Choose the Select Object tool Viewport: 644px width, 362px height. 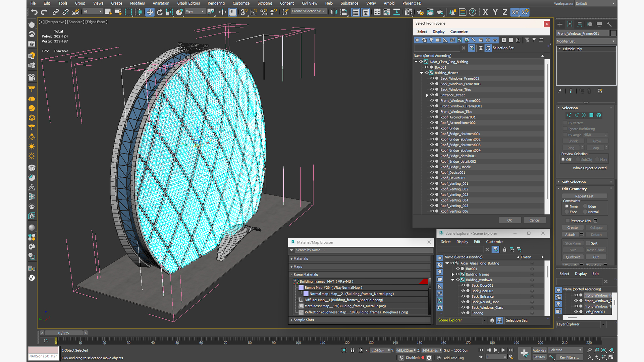(108, 12)
